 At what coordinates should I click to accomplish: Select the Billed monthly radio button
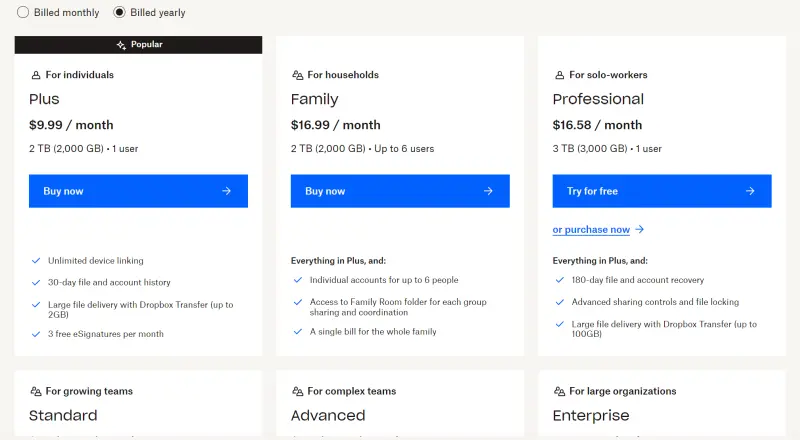23,12
